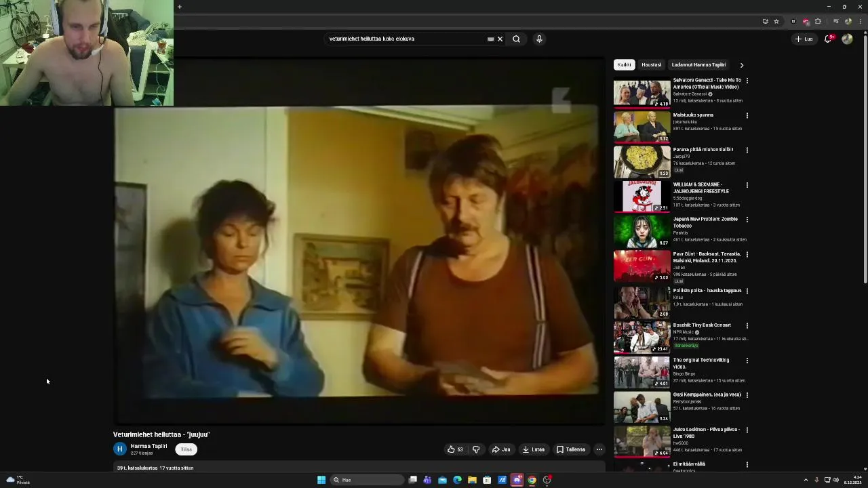
Task: Download the video via Lataa button
Action: click(x=534, y=449)
